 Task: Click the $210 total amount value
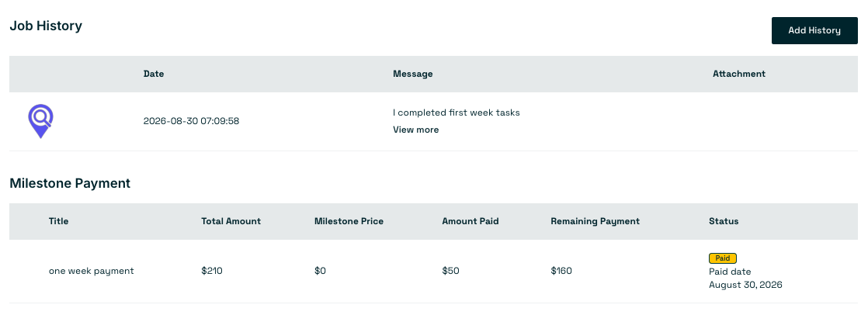pos(212,272)
